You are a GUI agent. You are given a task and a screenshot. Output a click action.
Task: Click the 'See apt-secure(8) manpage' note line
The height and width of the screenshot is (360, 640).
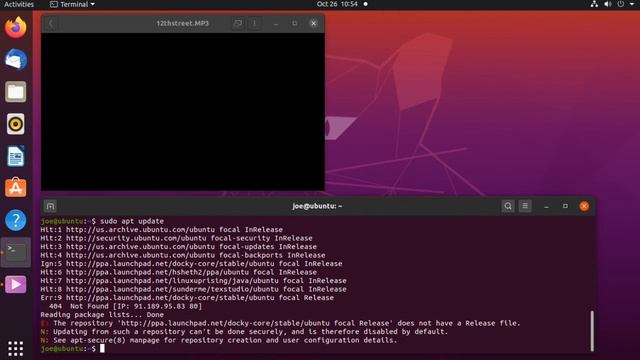[219, 340]
